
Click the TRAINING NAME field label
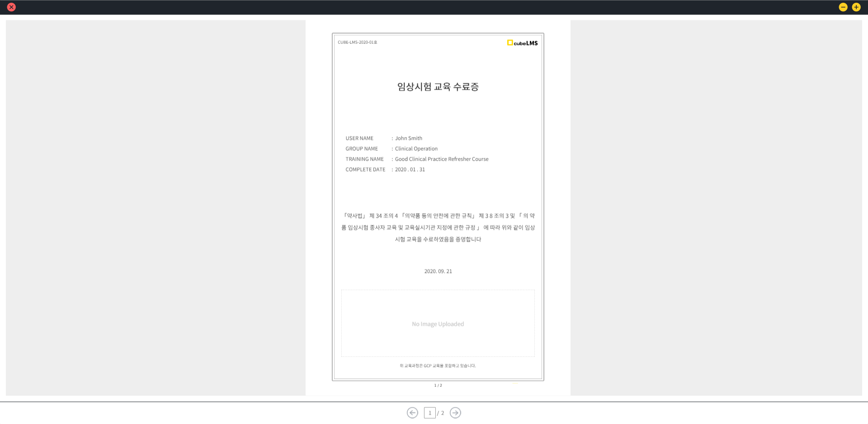click(x=364, y=159)
